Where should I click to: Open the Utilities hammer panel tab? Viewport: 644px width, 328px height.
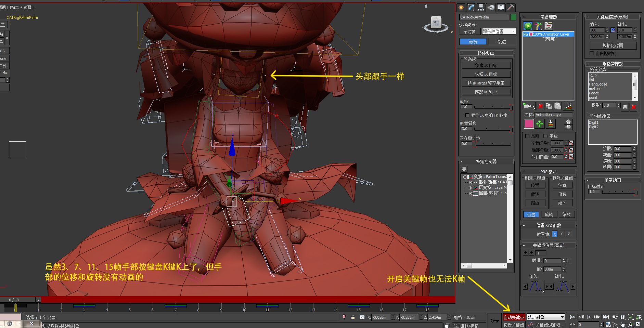coord(511,8)
